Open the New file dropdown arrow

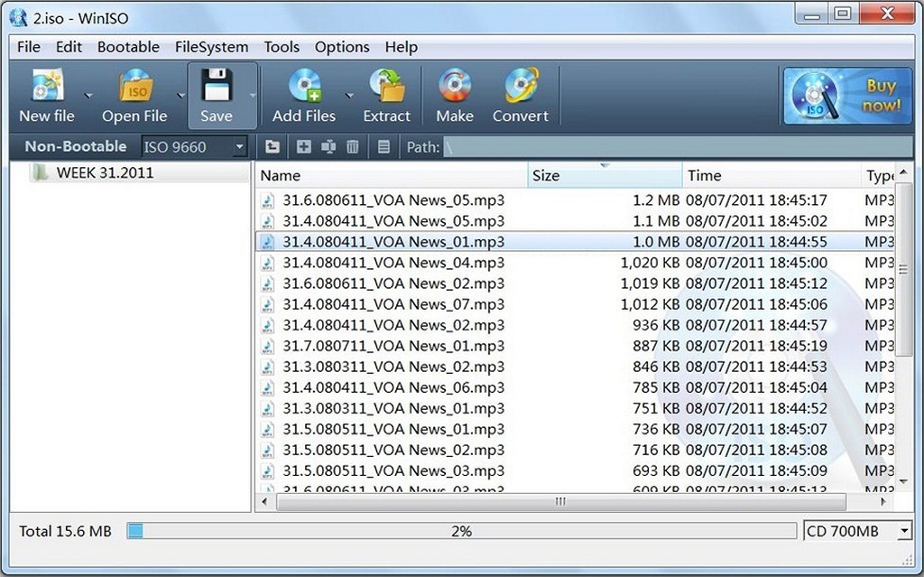tap(88, 95)
